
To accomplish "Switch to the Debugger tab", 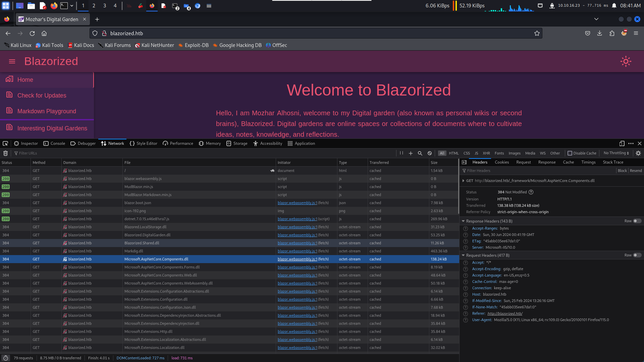I will tap(83, 143).
